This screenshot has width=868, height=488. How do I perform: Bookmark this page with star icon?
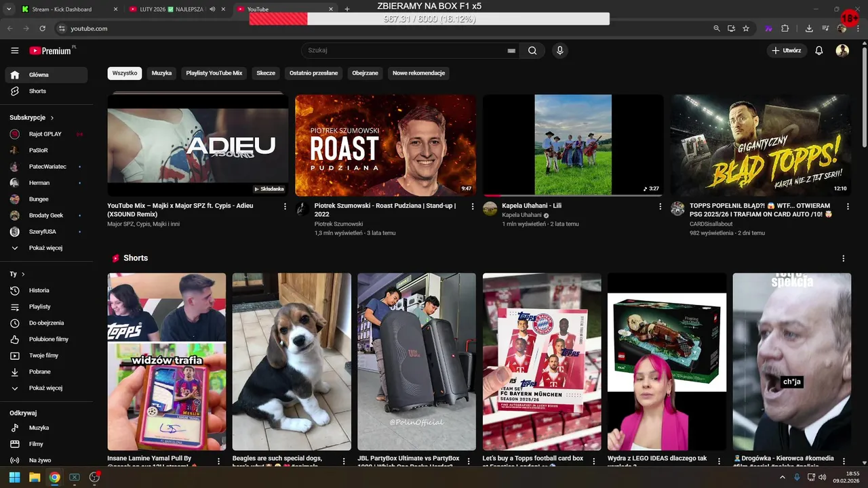(x=746, y=28)
